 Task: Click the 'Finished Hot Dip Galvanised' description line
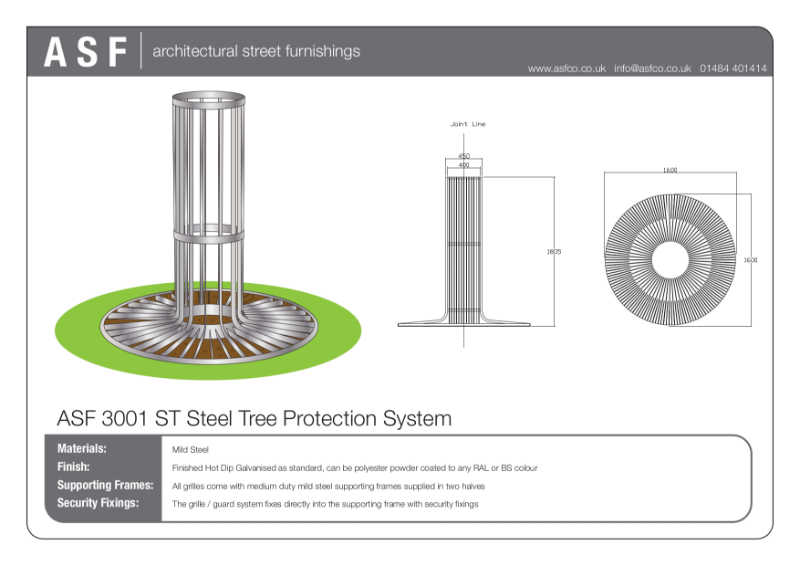coord(355,468)
